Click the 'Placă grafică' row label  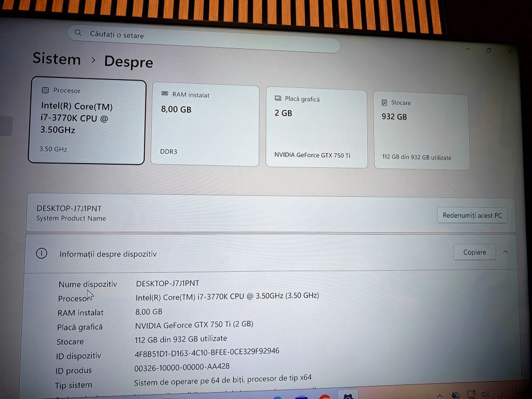coord(80,327)
